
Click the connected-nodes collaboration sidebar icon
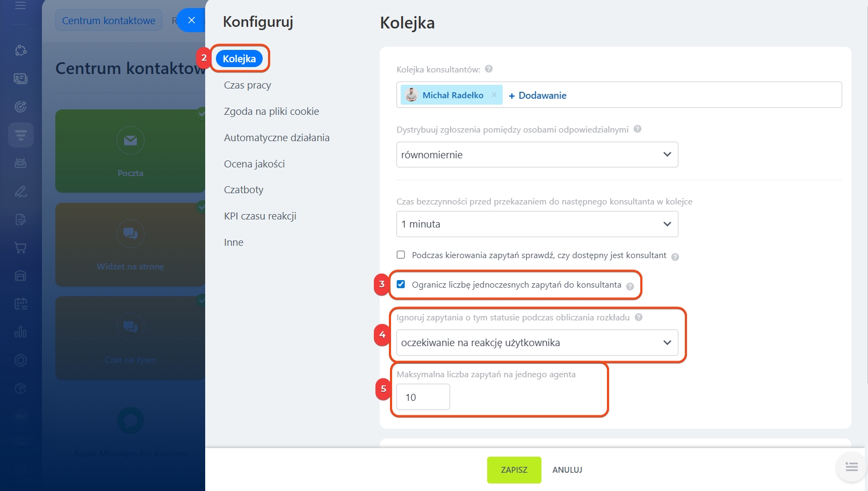[x=20, y=50]
